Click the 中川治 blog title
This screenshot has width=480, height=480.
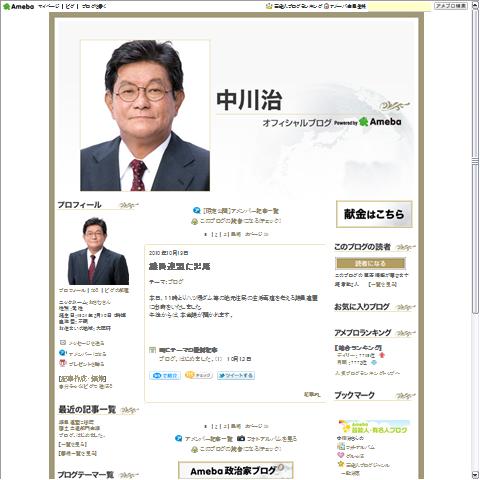click(x=249, y=100)
